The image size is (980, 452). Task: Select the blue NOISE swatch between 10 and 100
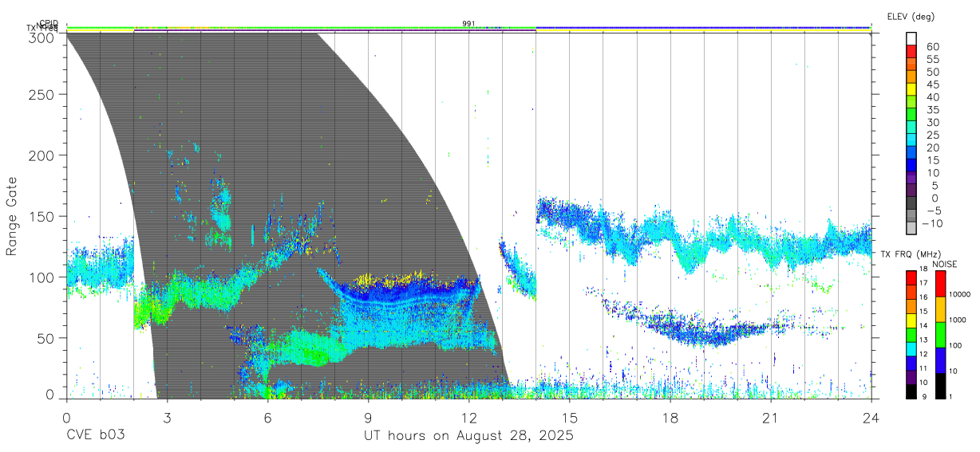[x=939, y=360]
